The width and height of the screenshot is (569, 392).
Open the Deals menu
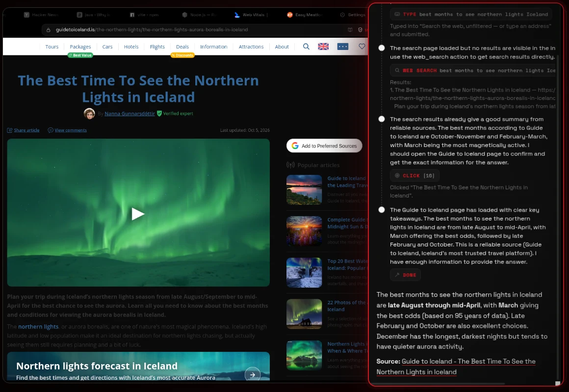pyautogui.click(x=182, y=47)
